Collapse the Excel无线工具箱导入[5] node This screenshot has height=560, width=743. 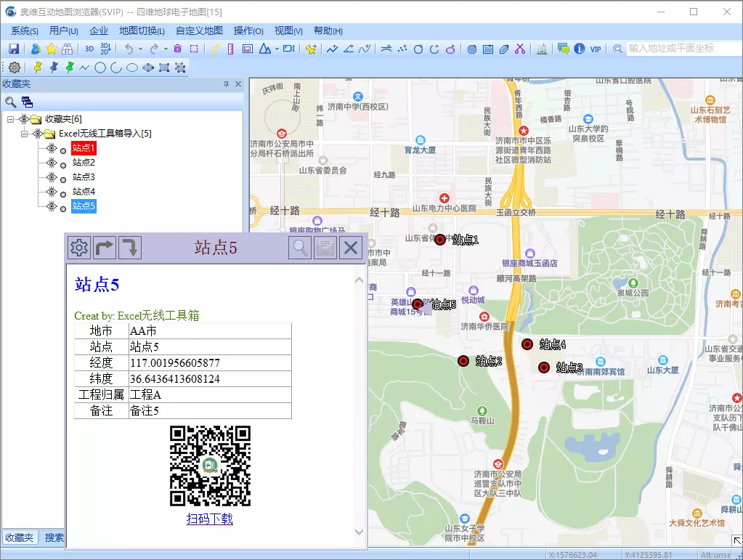click(24, 134)
